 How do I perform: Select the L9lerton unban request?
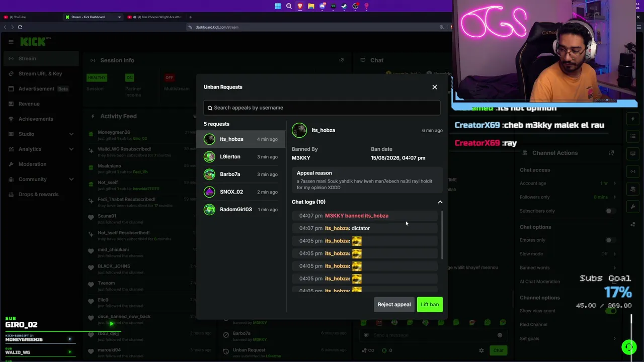(240, 157)
